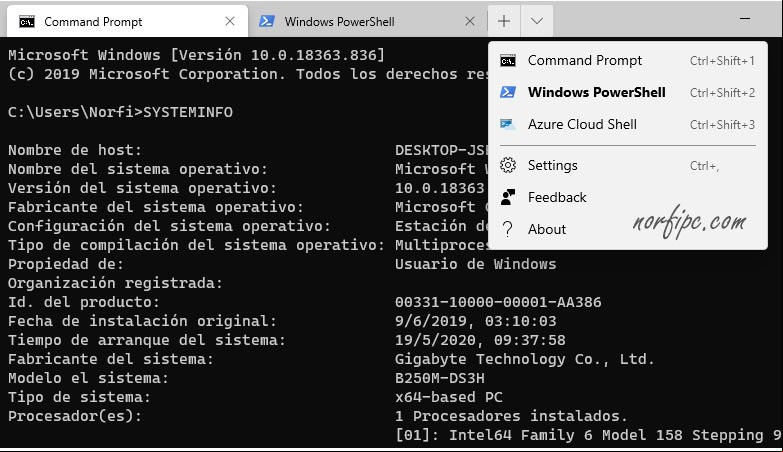The width and height of the screenshot is (783, 452).
Task: Open a new tab with plus button
Action: (504, 21)
